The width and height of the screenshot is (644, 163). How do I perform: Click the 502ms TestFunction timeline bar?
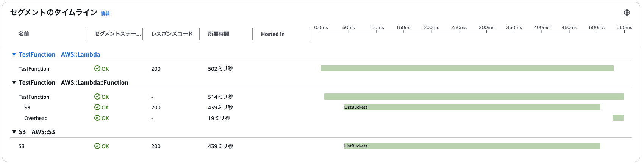pyautogui.click(x=467, y=68)
